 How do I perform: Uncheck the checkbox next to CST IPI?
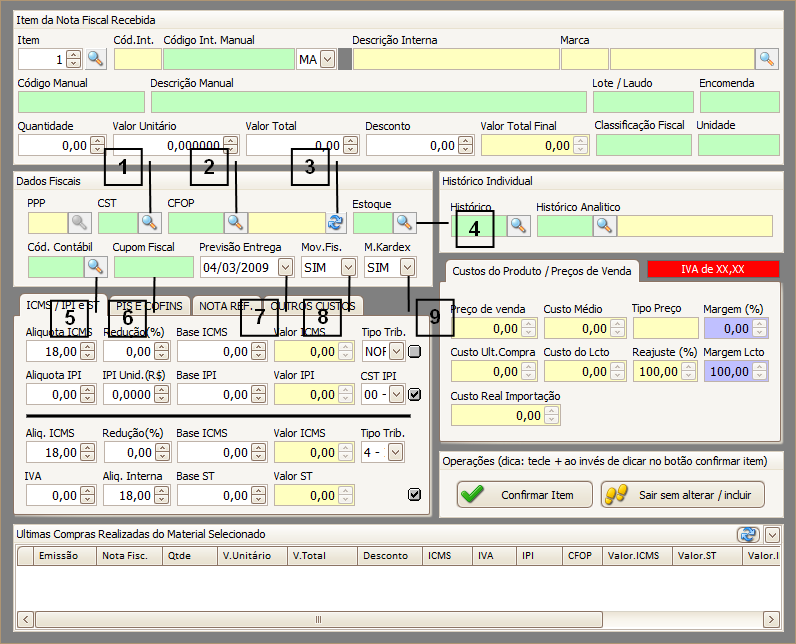click(414, 394)
